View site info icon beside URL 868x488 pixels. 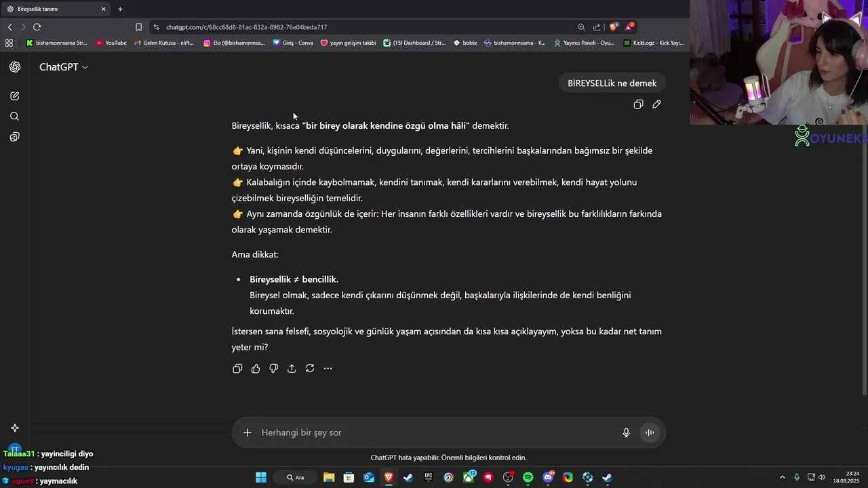[156, 27]
